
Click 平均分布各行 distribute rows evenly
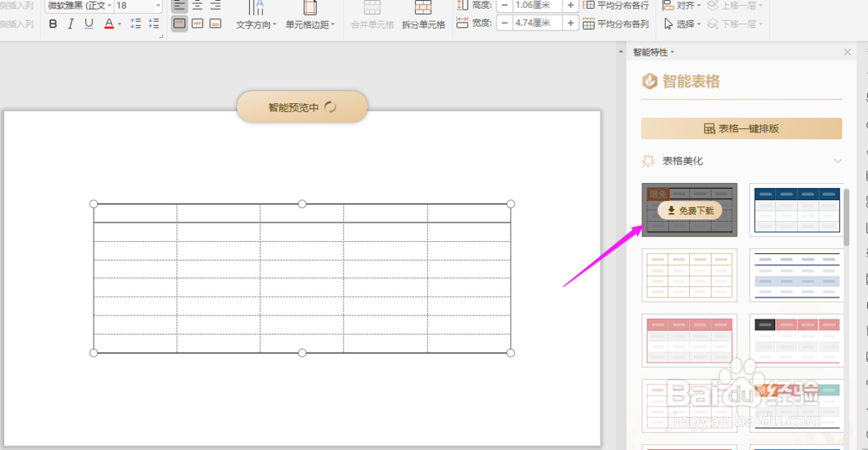pyautogui.click(x=615, y=5)
